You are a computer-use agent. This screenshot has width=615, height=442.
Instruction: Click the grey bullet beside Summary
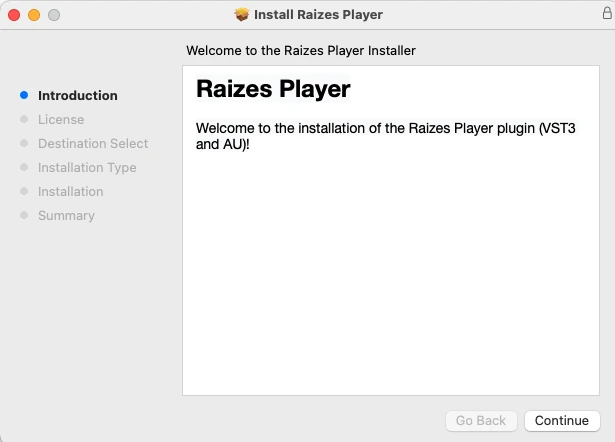(24, 215)
